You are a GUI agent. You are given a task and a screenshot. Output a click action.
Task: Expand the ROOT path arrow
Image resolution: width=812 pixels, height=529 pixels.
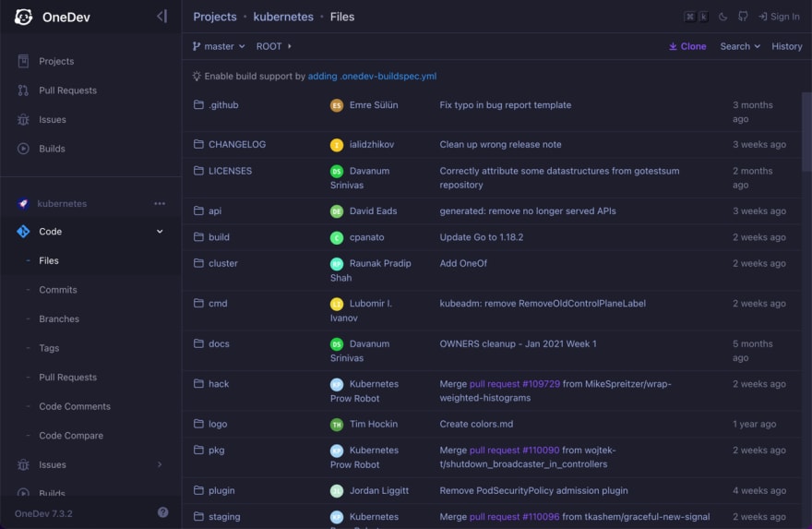[x=290, y=46]
